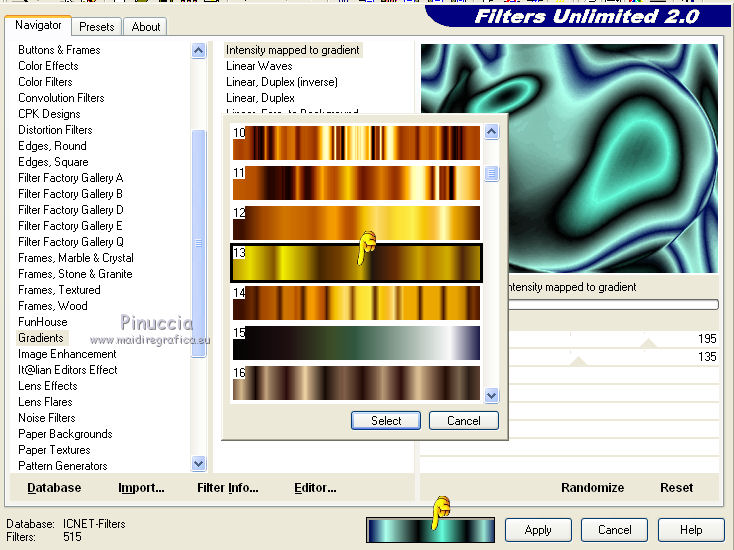
Task: Select Color Filters category
Action: click(45, 81)
